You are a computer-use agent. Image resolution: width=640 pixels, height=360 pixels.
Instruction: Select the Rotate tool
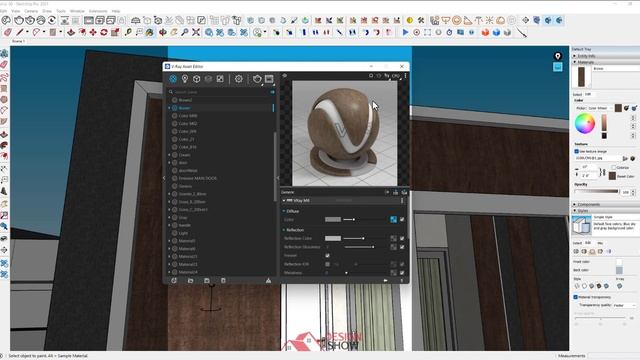coord(104,32)
